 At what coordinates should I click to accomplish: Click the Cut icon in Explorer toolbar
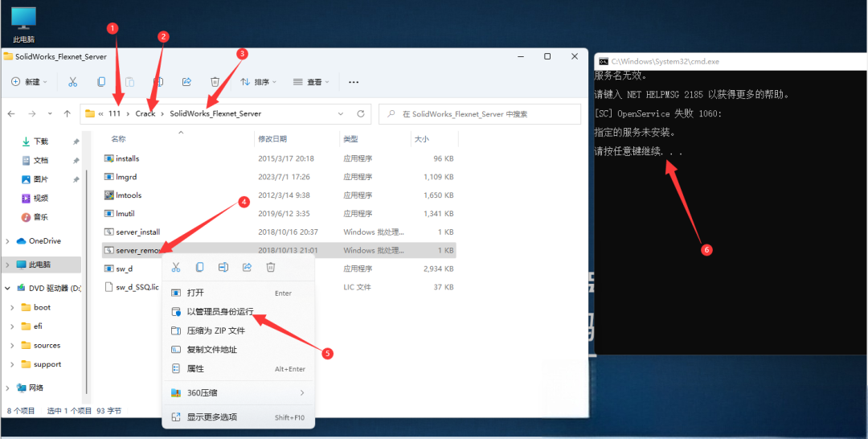tap(72, 82)
